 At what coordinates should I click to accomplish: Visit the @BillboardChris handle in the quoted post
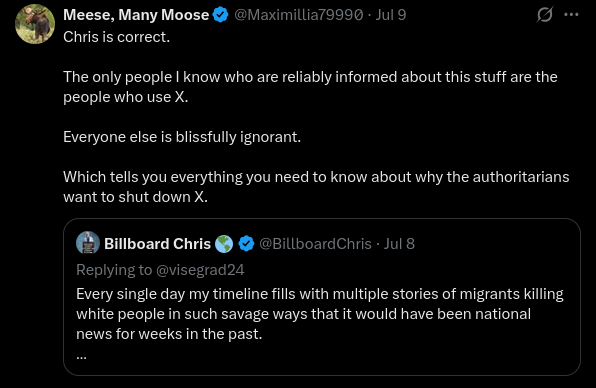(x=315, y=244)
